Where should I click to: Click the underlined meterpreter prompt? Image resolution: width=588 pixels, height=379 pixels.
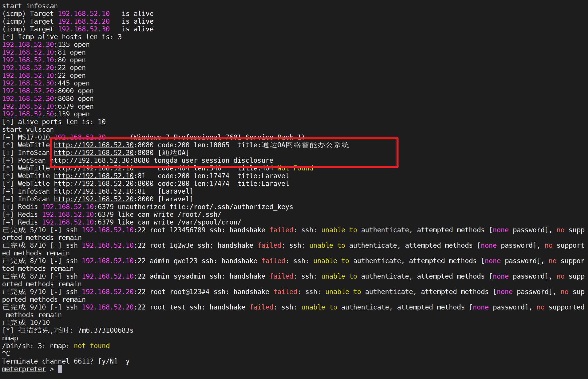pos(24,369)
